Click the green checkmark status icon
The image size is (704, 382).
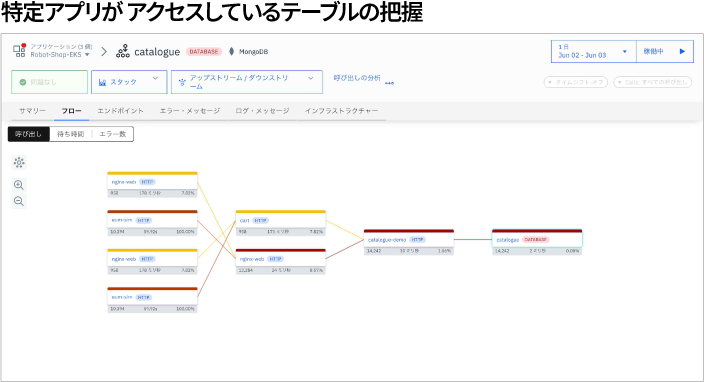23,82
